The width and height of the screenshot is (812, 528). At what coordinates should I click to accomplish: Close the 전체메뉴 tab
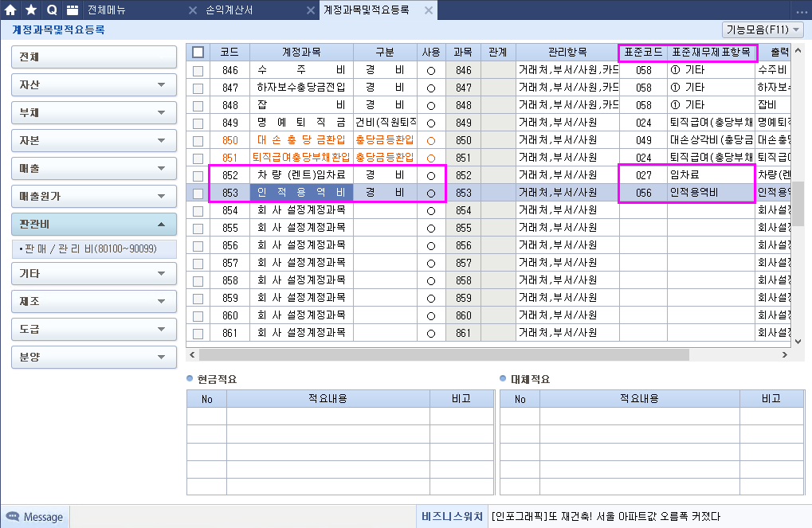tap(193, 10)
